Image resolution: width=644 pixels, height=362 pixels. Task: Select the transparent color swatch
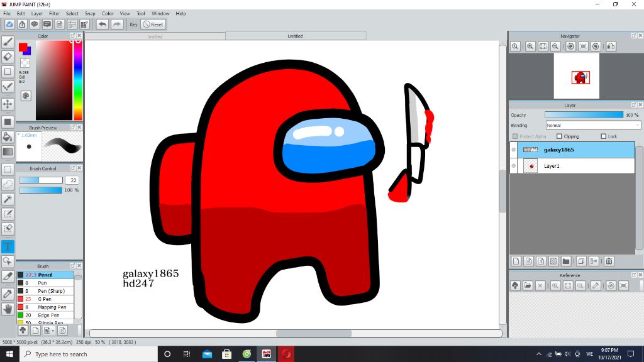pyautogui.click(x=25, y=62)
